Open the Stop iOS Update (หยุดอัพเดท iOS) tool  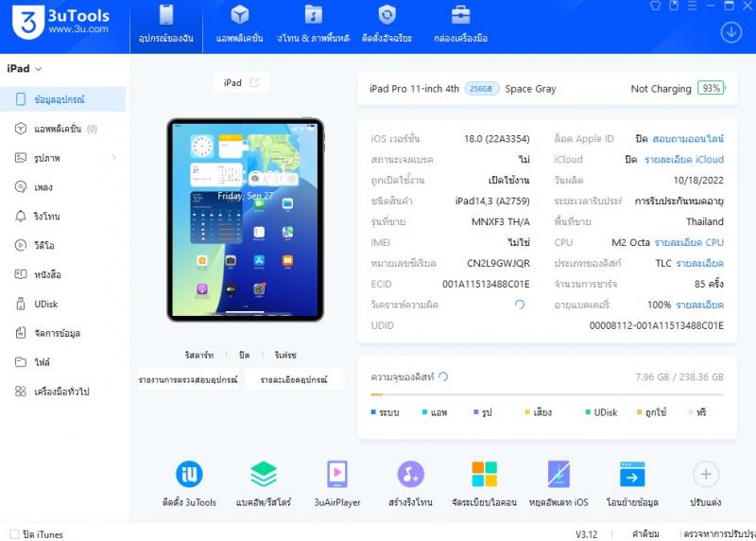[x=558, y=475]
